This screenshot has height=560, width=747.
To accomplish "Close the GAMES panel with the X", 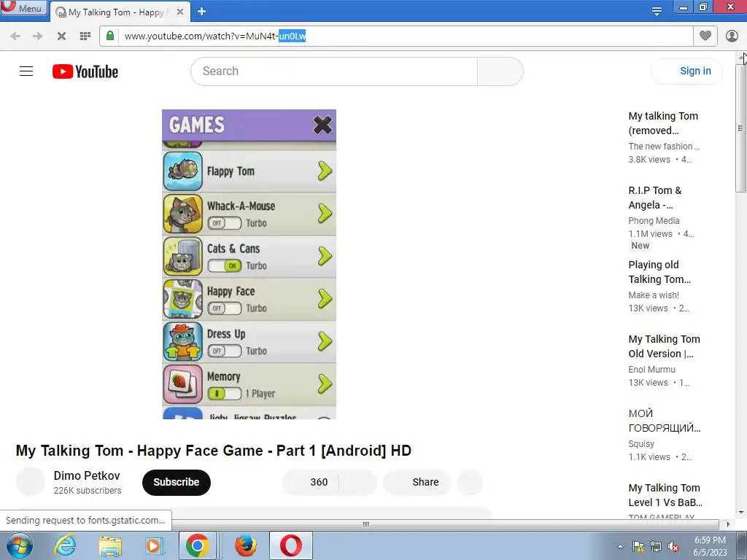I will tap(322, 125).
